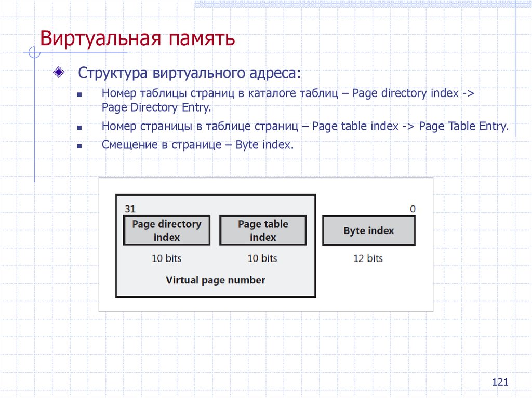Click the bit number "0" above Byte index
The image size is (532, 398).
coord(413,209)
